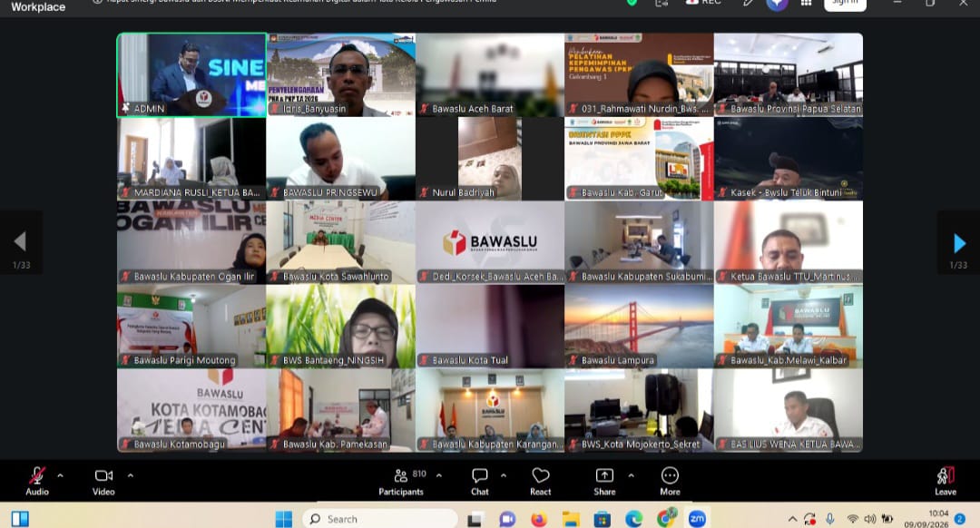Open the More options menu
Viewport: 980px width, 528px height.
pyautogui.click(x=670, y=481)
